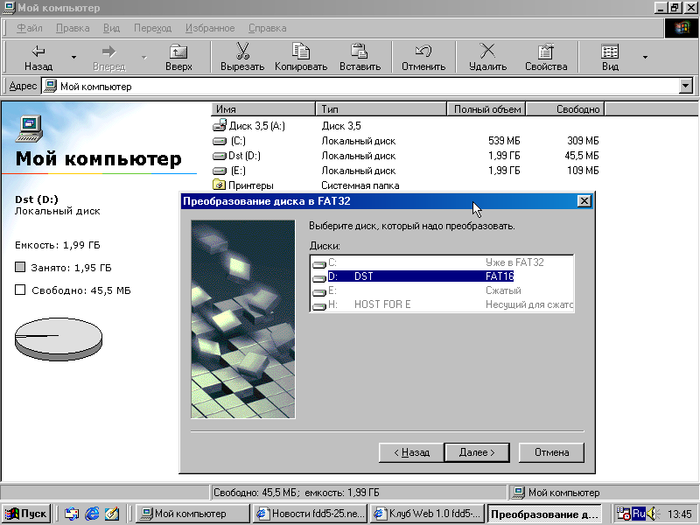The image size is (700, 525).
Task: Expand the Назад button history arrow
Action: (x=74, y=58)
